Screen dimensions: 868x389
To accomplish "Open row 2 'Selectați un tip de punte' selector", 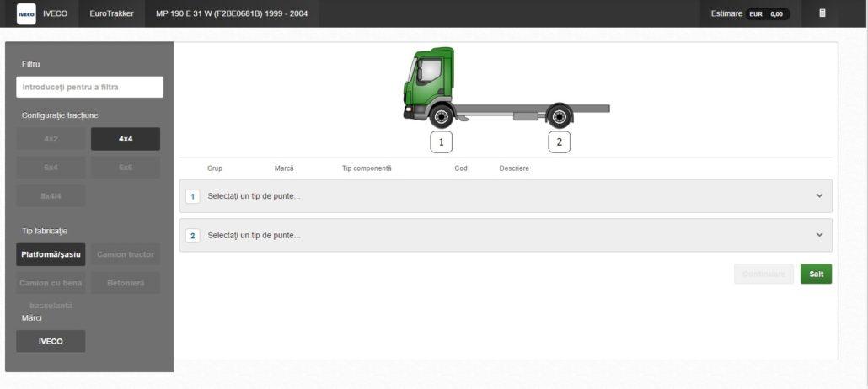I will (x=506, y=235).
